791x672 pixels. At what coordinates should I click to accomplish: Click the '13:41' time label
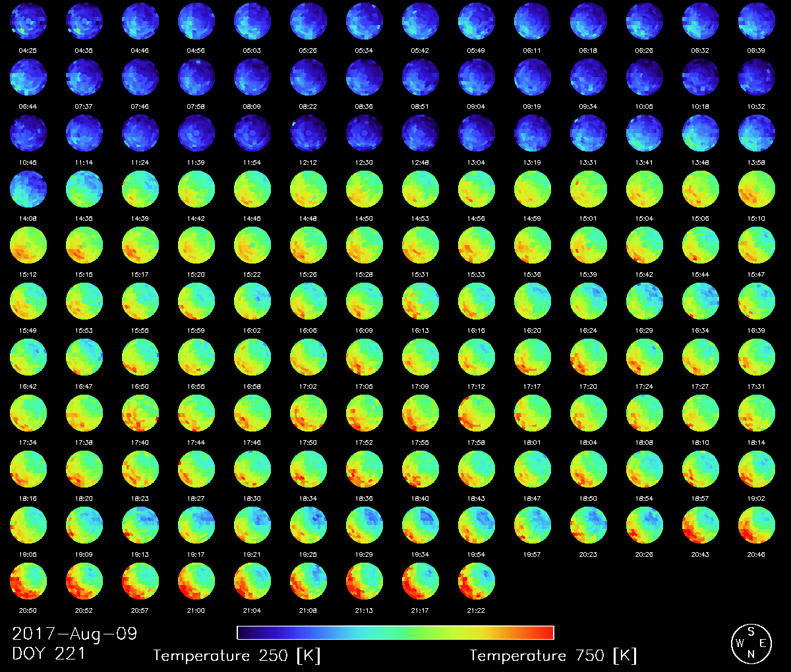click(x=644, y=163)
